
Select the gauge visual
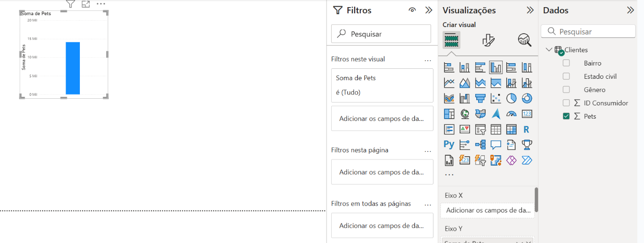pos(511,114)
